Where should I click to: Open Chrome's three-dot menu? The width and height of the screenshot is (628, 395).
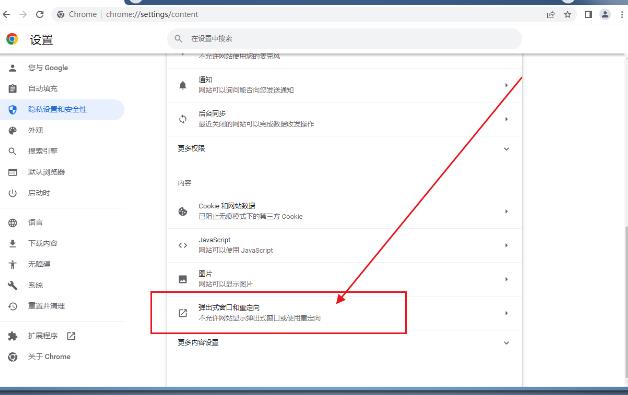(x=622, y=15)
